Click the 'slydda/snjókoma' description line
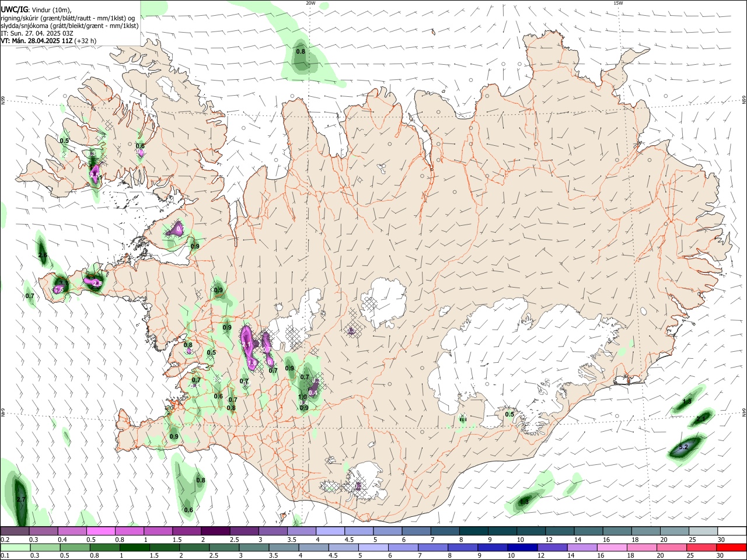The width and height of the screenshot is (747, 560). (x=69, y=26)
